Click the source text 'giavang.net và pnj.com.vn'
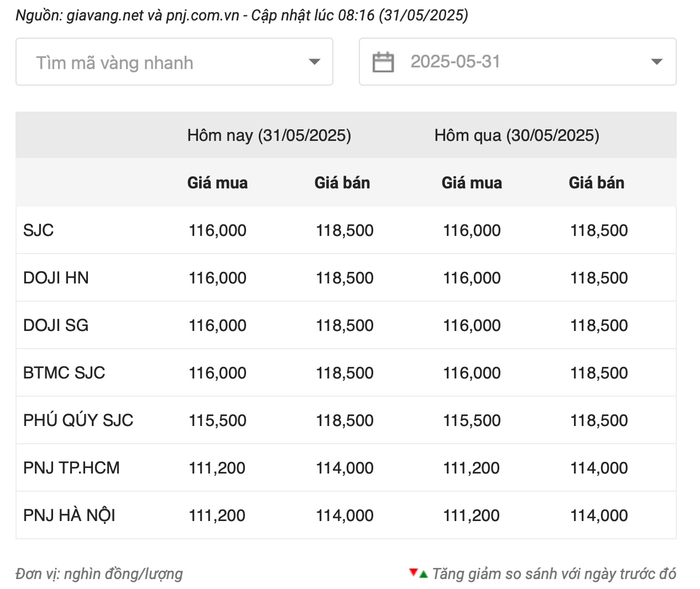This screenshot has width=700, height=589. (x=153, y=15)
